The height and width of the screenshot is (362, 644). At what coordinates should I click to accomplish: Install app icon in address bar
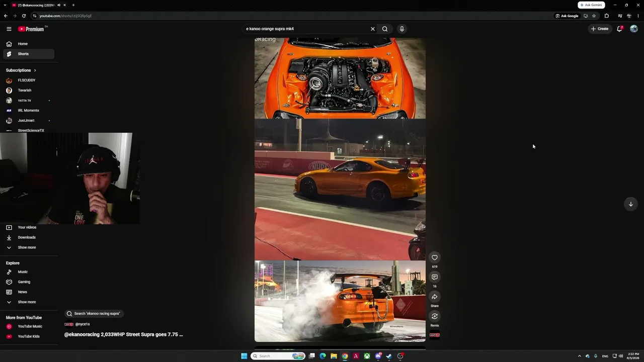[x=586, y=16]
